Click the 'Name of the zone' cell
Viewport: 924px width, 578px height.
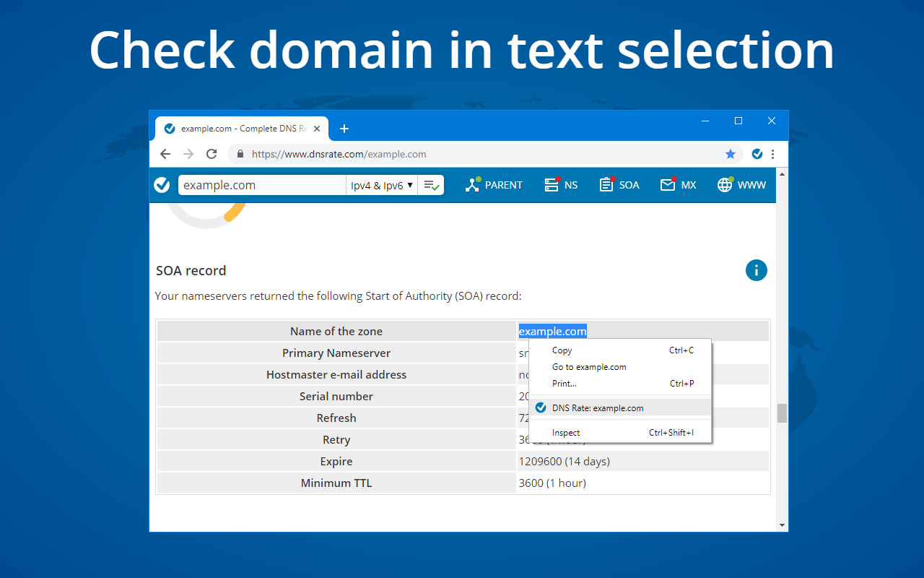pos(336,331)
